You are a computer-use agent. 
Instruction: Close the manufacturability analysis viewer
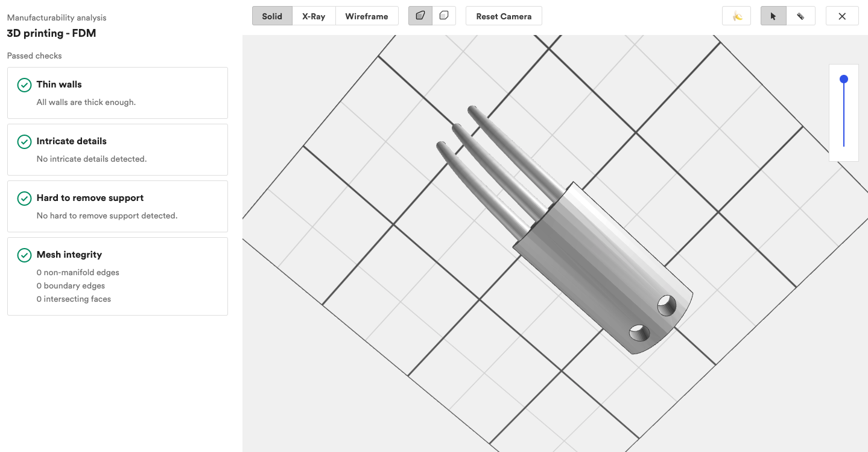click(x=842, y=16)
